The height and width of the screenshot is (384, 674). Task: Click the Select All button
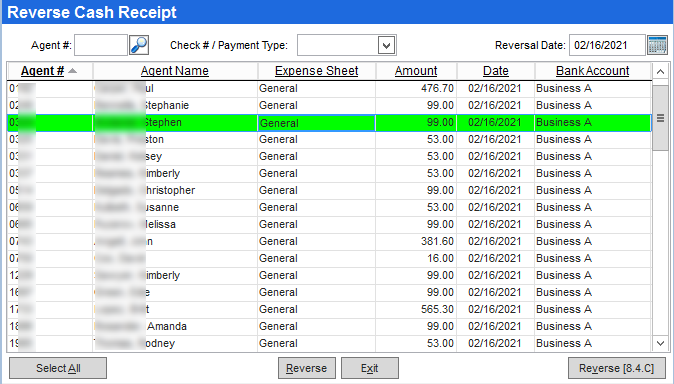(x=58, y=368)
